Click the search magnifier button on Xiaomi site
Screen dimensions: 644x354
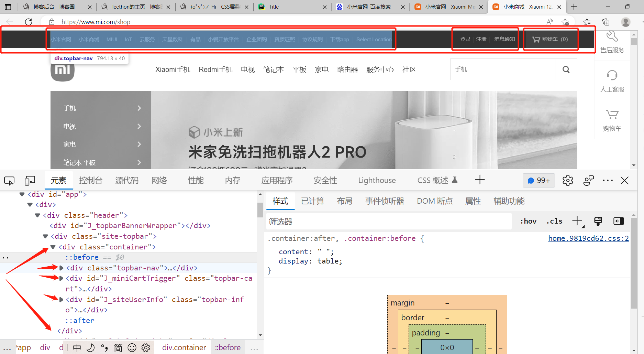point(566,69)
